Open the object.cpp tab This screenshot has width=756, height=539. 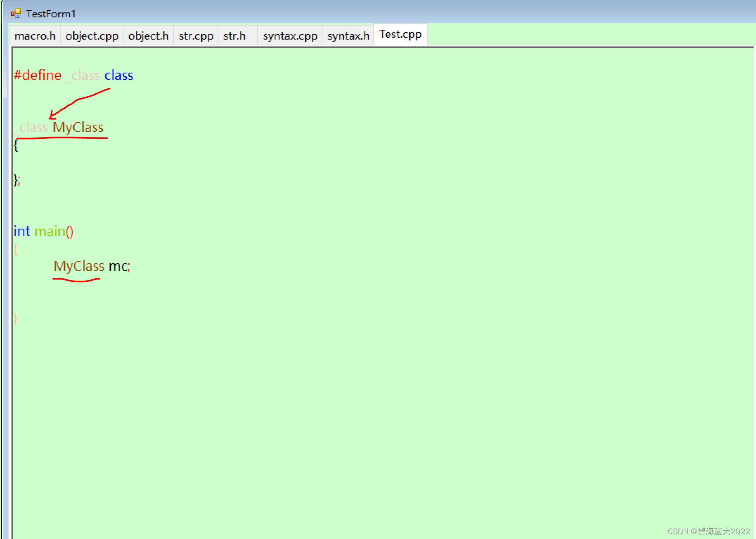coord(92,36)
